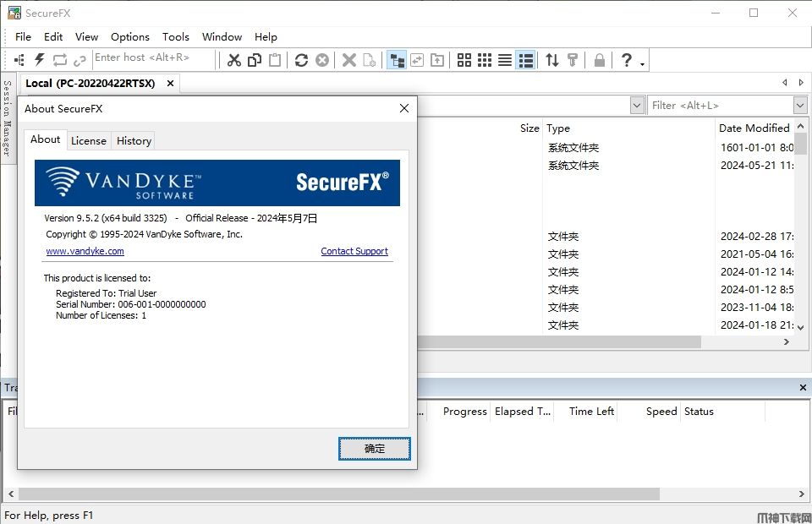The height and width of the screenshot is (524, 812).
Task: Open the File menu
Action: point(23,36)
